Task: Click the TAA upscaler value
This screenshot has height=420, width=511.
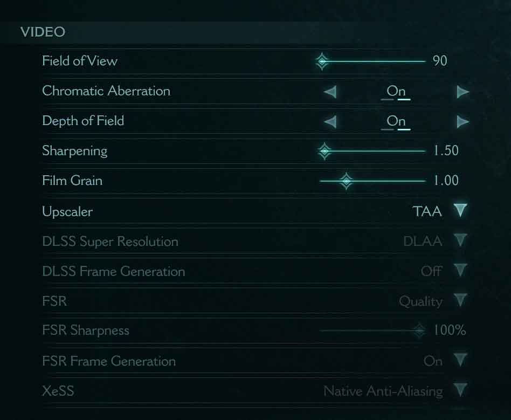Action: [x=427, y=211]
